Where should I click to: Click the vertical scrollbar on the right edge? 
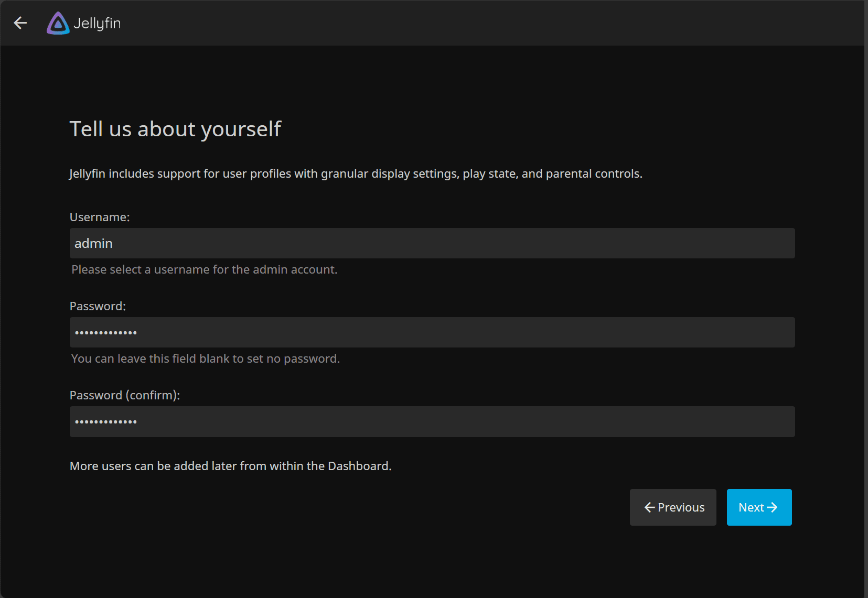tap(865, 299)
